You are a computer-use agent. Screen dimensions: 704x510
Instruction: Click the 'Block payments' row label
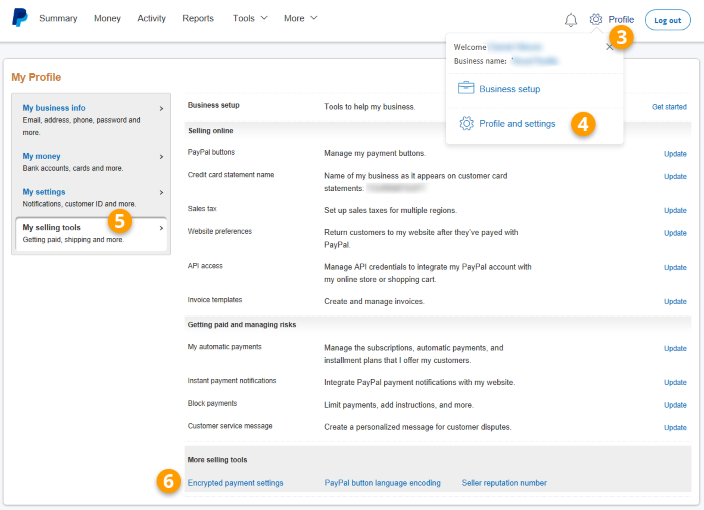[212, 403]
